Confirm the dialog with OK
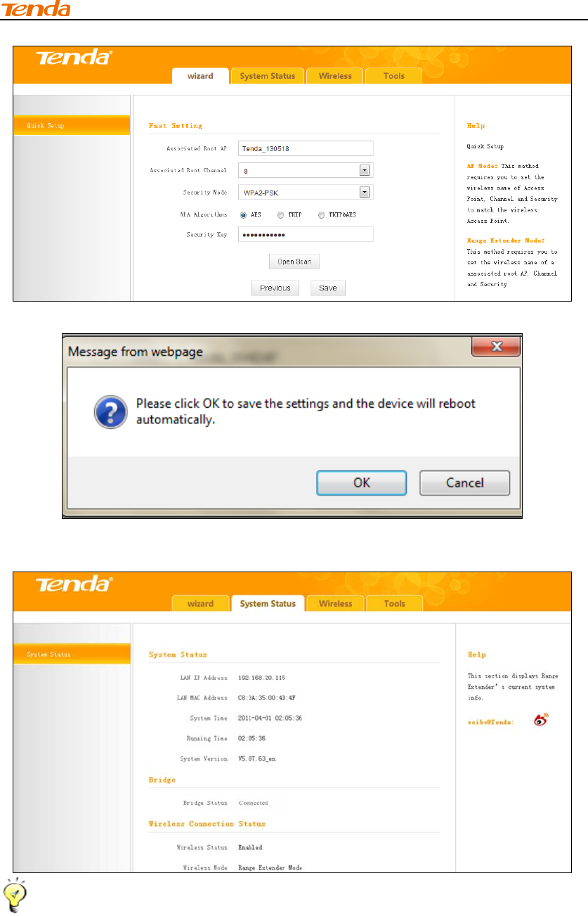The image size is (588, 916). [361, 483]
